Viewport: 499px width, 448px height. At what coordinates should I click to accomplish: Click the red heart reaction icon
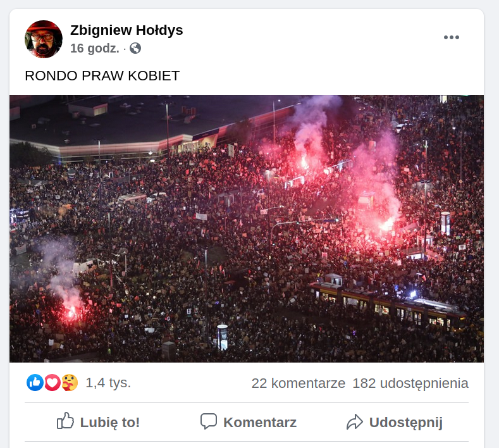tap(52, 382)
